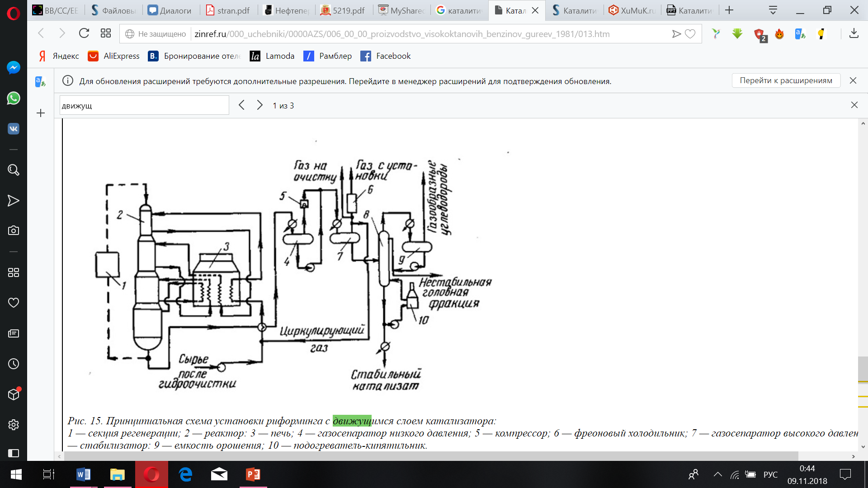Open the Snapshot camera tool
This screenshot has width=868, height=488.
pos(14,230)
